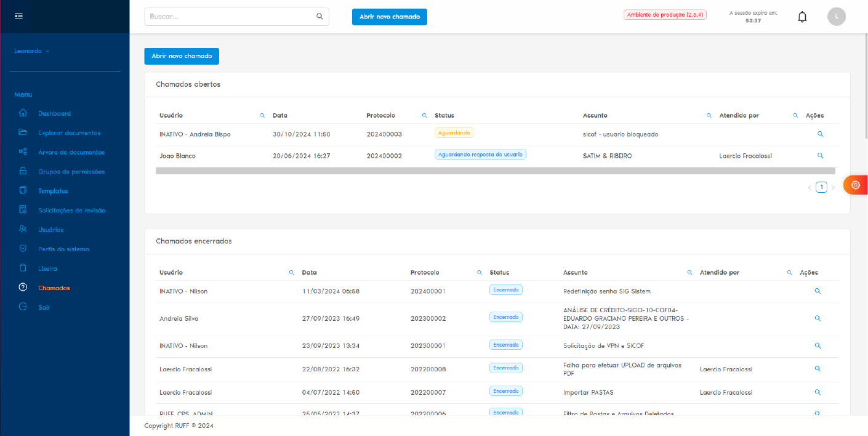Filter open tickets by Assunto search icon

[x=709, y=116]
